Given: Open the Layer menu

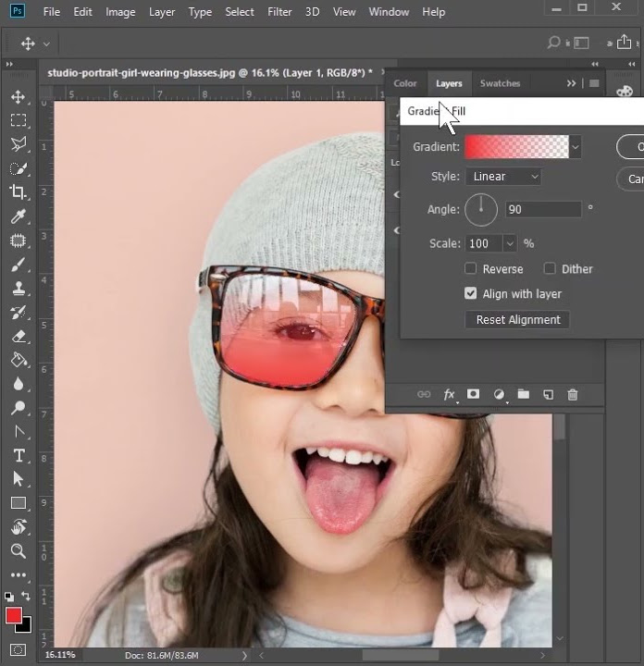Looking at the screenshot, I should tap(161, 12).
